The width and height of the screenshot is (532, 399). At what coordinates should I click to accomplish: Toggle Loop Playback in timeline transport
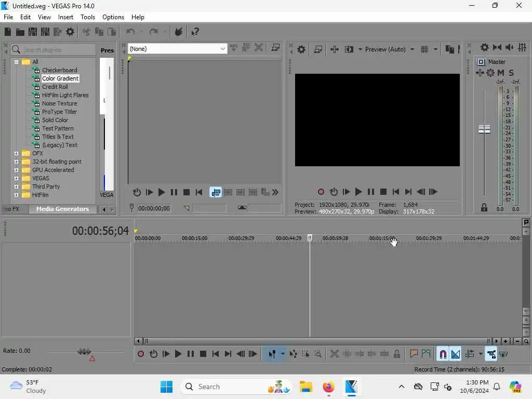[153, 354]
